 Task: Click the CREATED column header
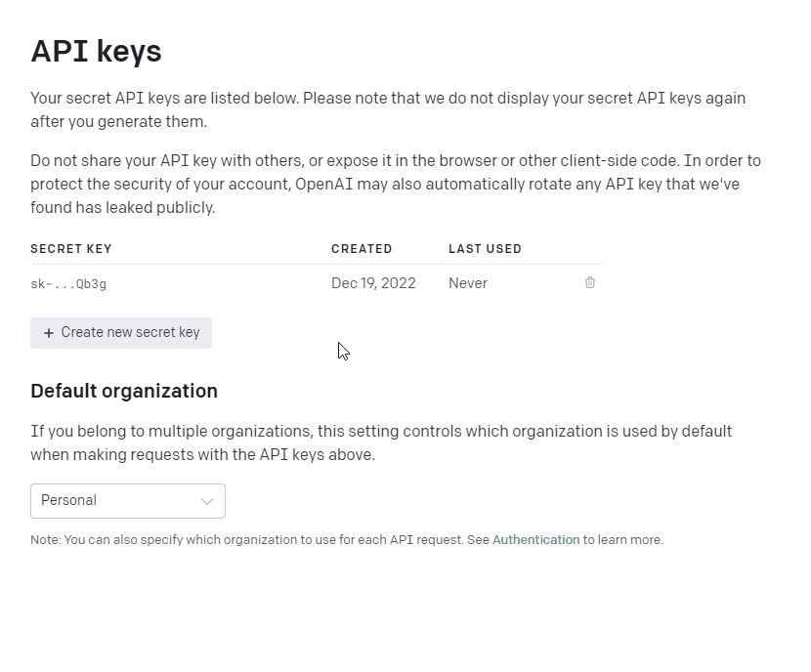(362, 249)
